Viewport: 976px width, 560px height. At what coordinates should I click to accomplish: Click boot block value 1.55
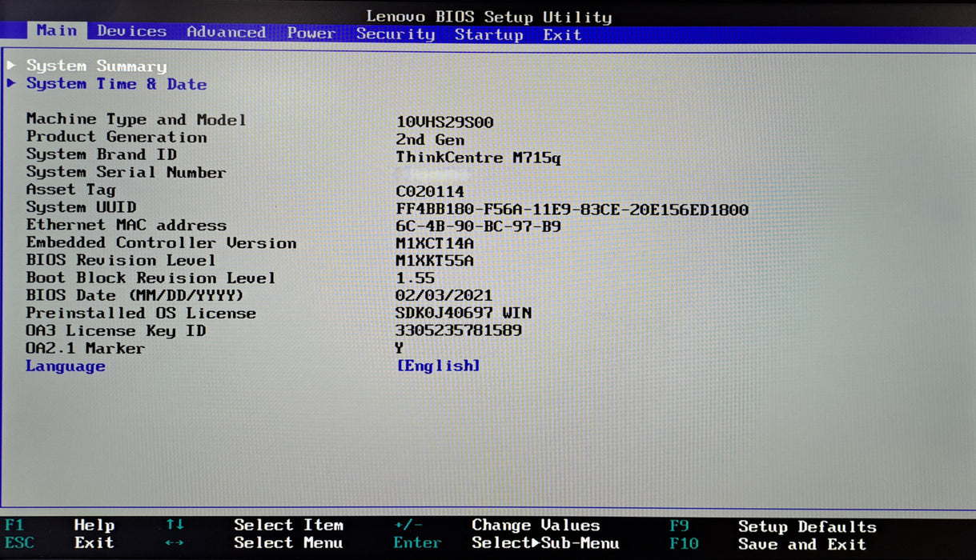coord(416,278)
